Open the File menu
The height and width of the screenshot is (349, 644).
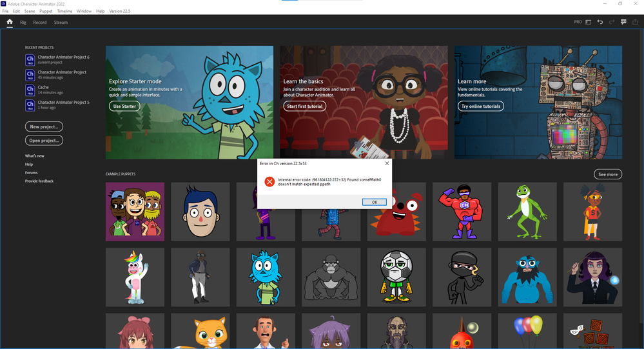click(5, 11)
